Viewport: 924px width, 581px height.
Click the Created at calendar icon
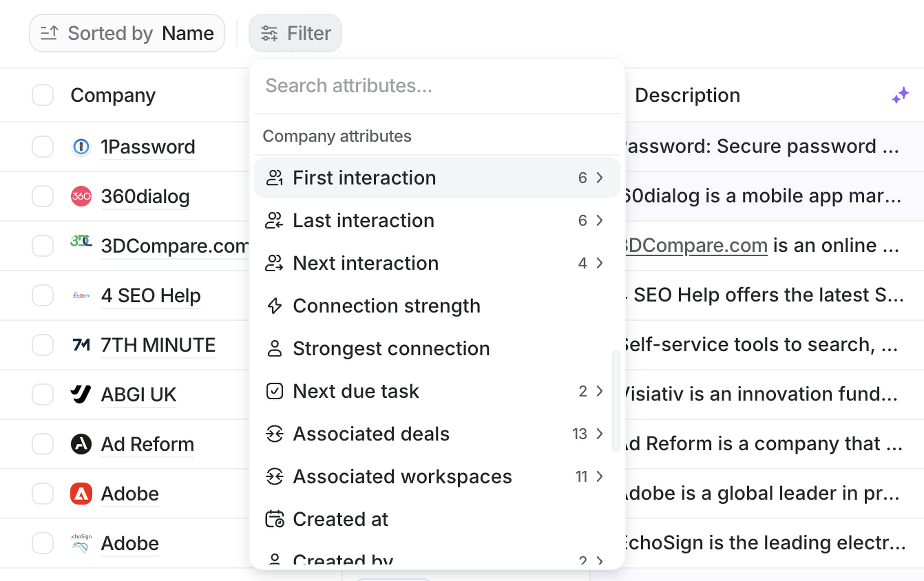274,519
